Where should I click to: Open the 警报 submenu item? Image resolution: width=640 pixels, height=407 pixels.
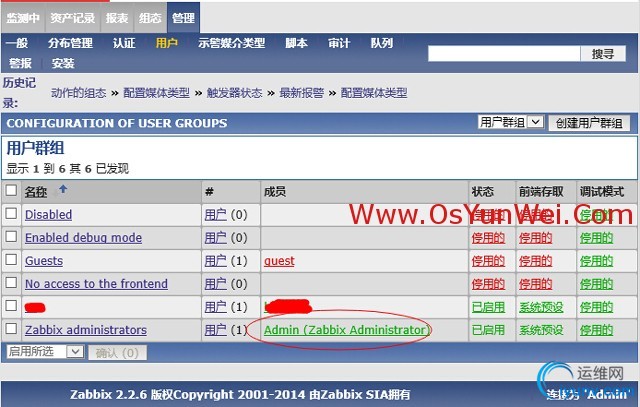[20, 63]
